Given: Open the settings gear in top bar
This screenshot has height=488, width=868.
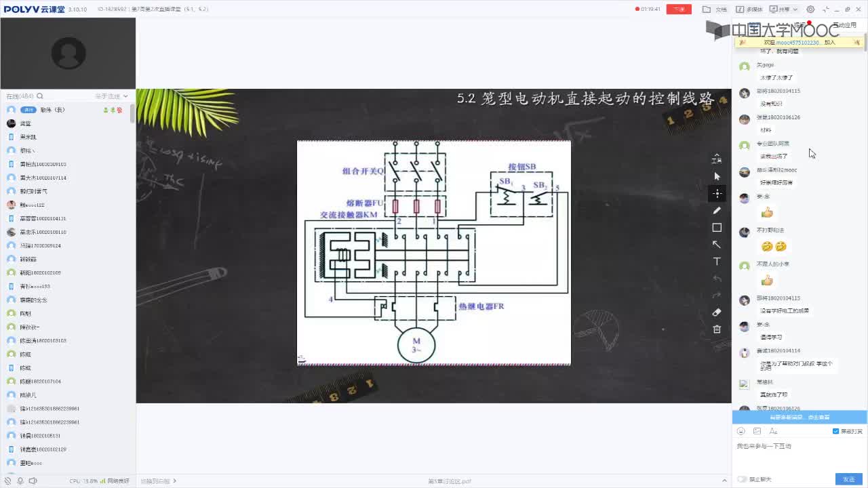Looking at the screenshot, I should click(x=810, y=9).
